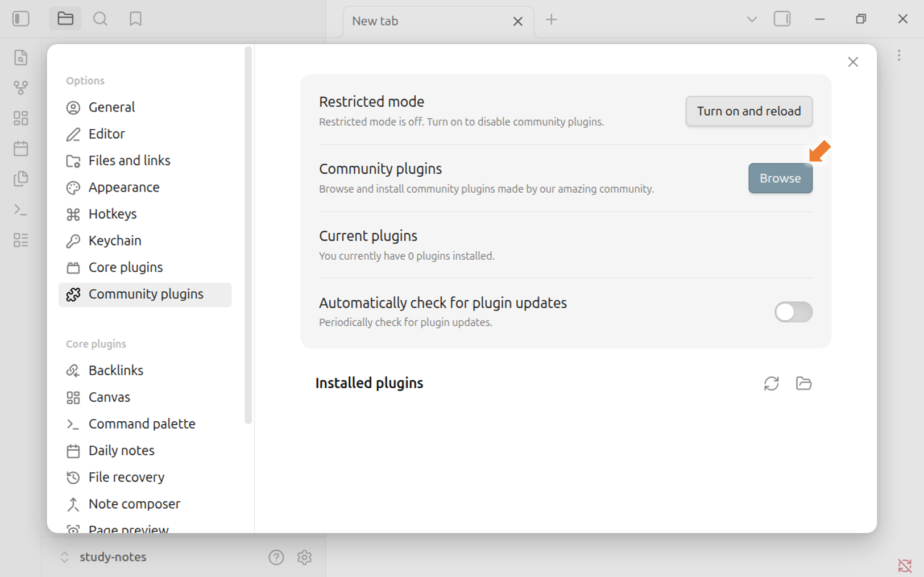Image resolution: width=924 pixels, height=577 pixels.
Task: Click the settings gear icon
Action: 304,558
